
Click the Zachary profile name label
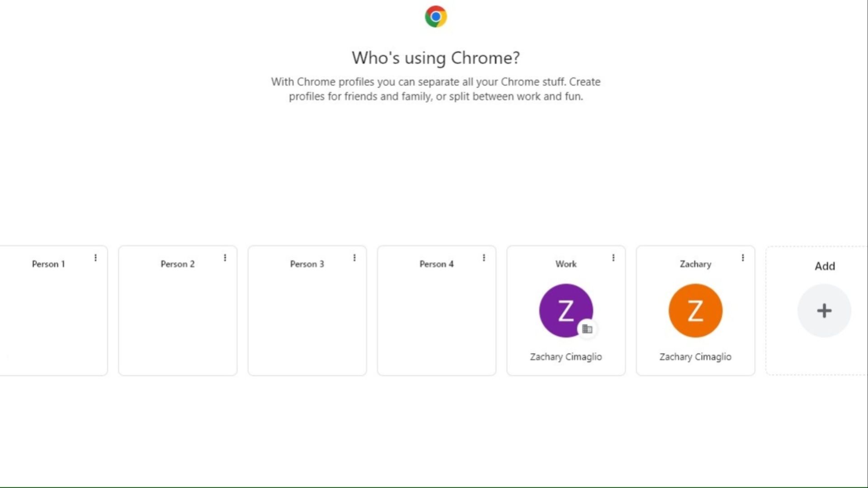tap(695, 264)
